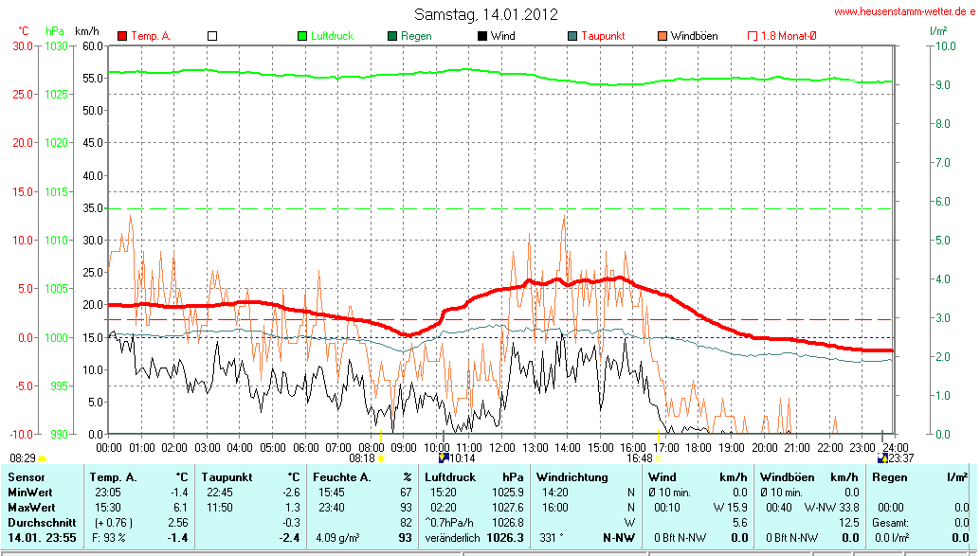Click the red Temp. A. legend swatch
This screenshot has width=980, height=556.
(122, 36)
